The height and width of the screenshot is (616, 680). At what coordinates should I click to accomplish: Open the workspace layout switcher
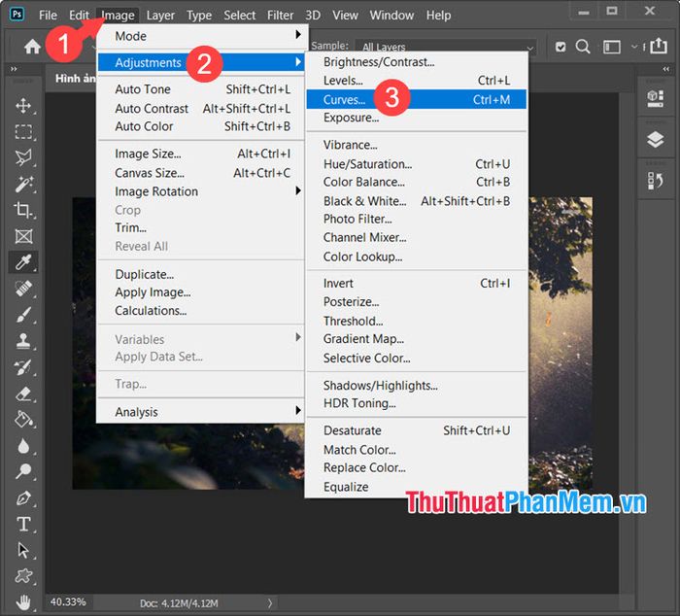click(611, 47)
